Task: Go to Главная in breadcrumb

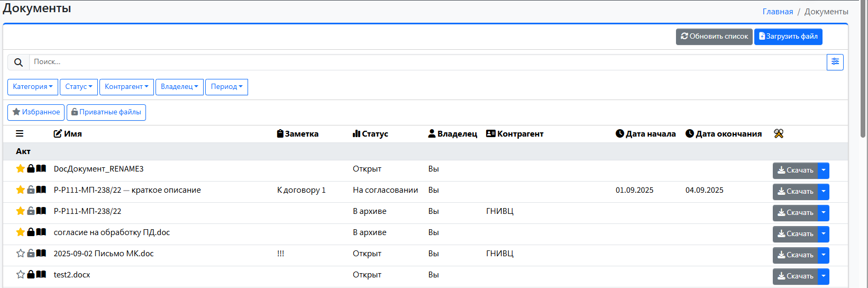Action: tap(778, 12)
